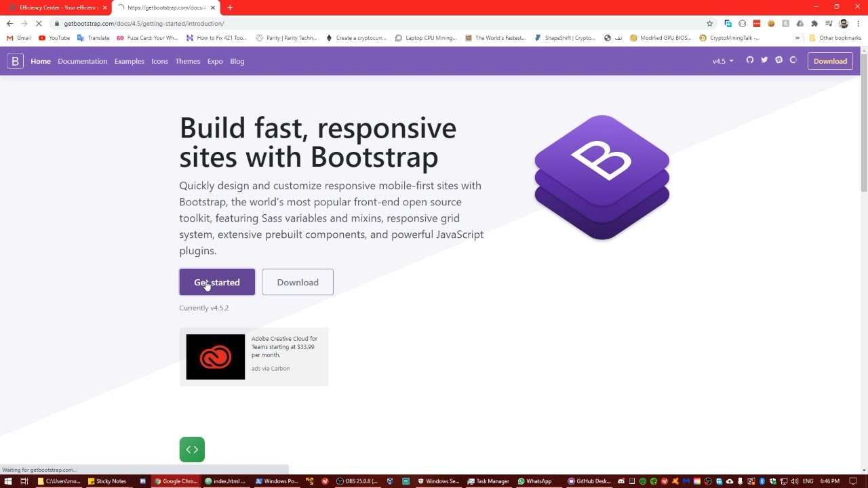
Task: Click the Chrome profile avatar
Action: tap(844, 23)
